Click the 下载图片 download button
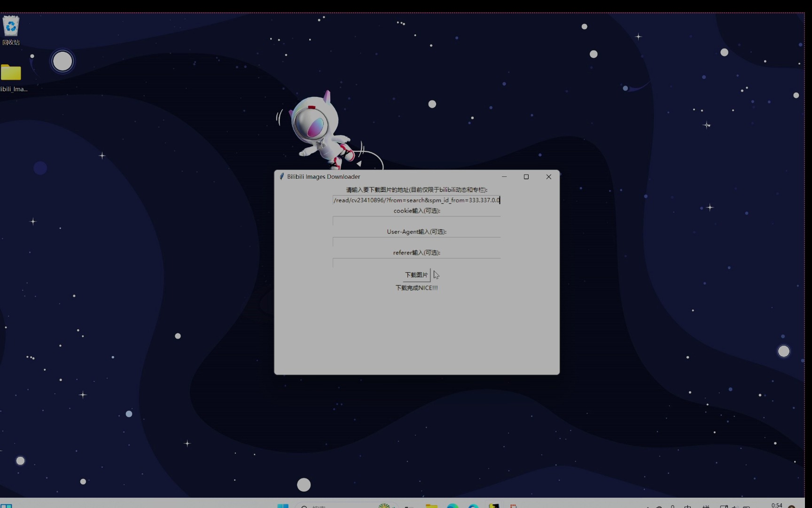This screenshot has height=508, width=812. 416,275
